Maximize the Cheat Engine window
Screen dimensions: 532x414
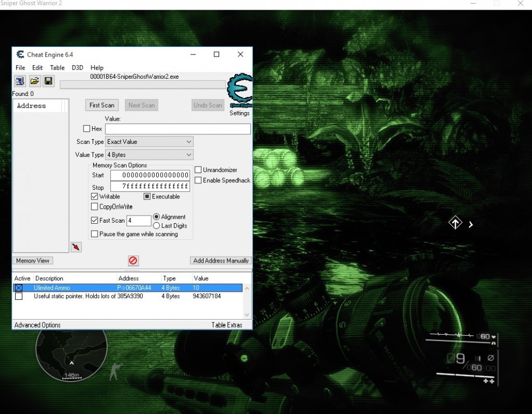tap(216, 54)
